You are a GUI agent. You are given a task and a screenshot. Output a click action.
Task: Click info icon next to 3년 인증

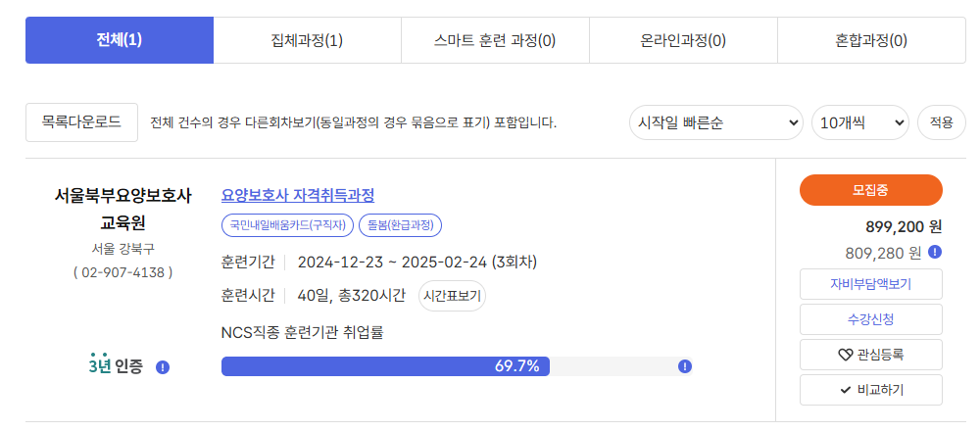click(x=163, y=367)
